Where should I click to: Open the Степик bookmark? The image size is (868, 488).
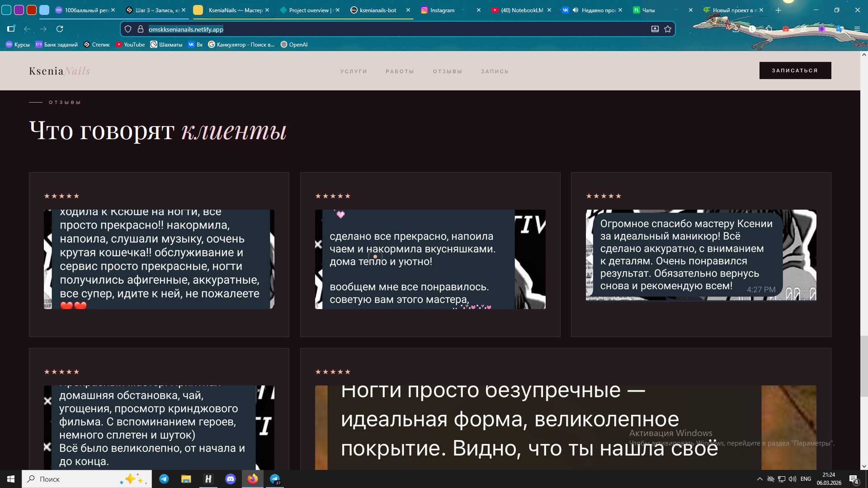(x=97, y=44)
